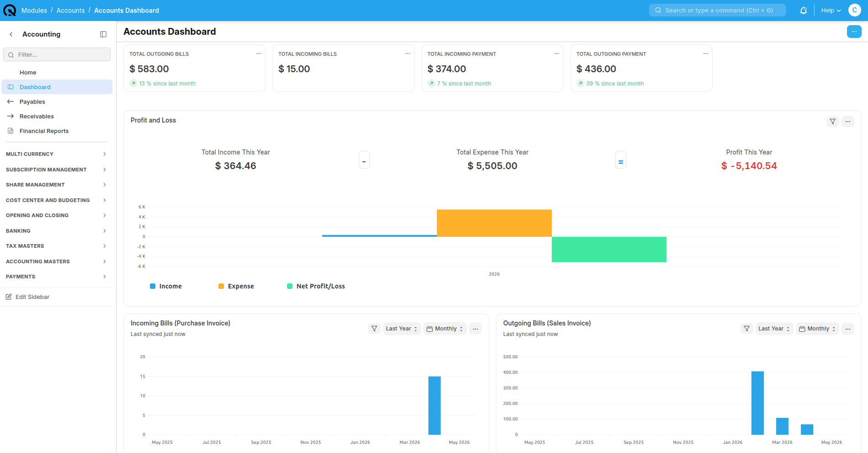Screen dimensions: 868x453
Task: Open the Total Outgoing Bills card options menu
Action: 259,53
